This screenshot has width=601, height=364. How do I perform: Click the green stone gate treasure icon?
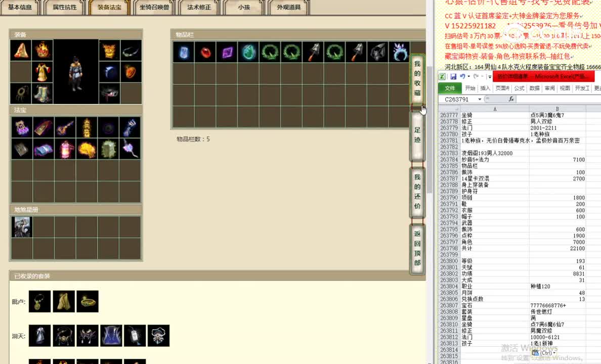[108, 149]
